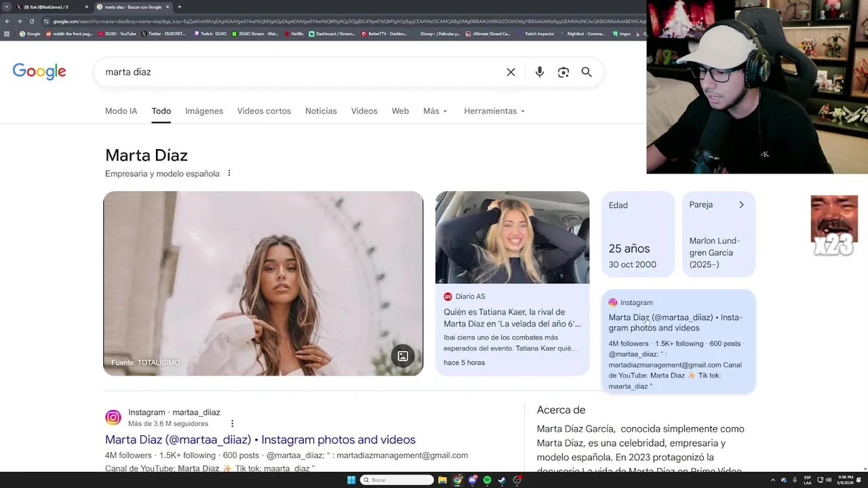Open the Chrome apps grid in the bookmarks bar
868x488 pixels.
click(x=7, y=33)
